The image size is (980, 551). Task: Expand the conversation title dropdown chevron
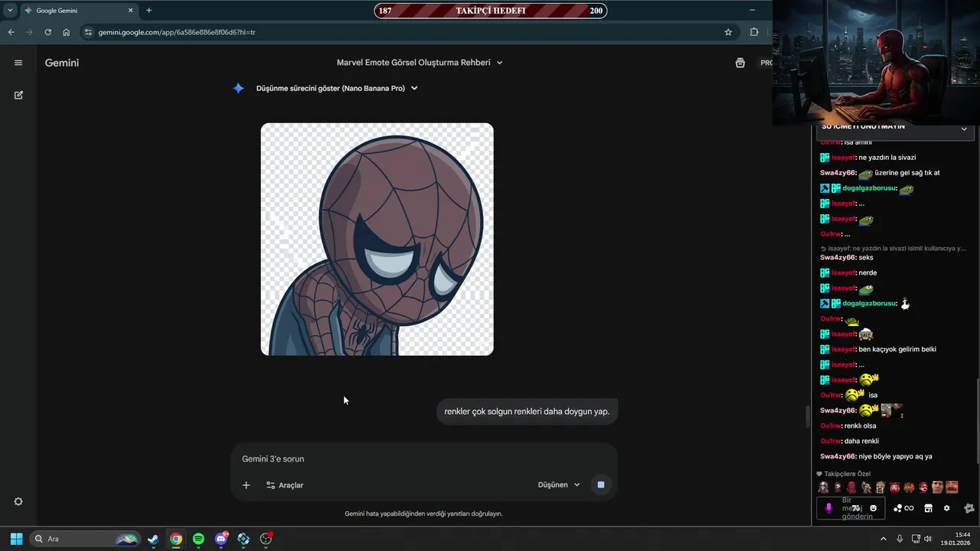[500, 63]
